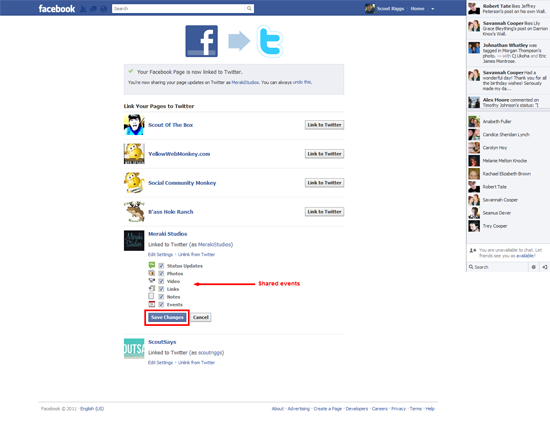Toggle the Events checkbox
550x427 pixels.
tap(161, 305)
